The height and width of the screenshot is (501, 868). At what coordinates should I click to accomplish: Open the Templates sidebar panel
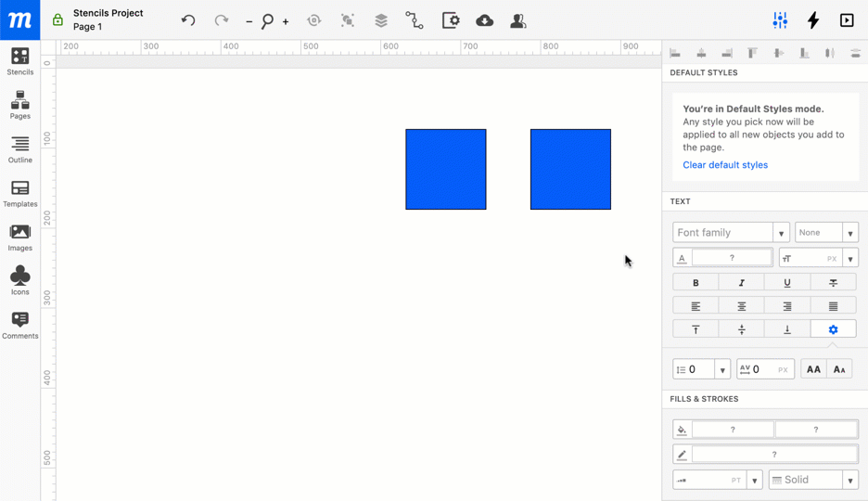19,194
